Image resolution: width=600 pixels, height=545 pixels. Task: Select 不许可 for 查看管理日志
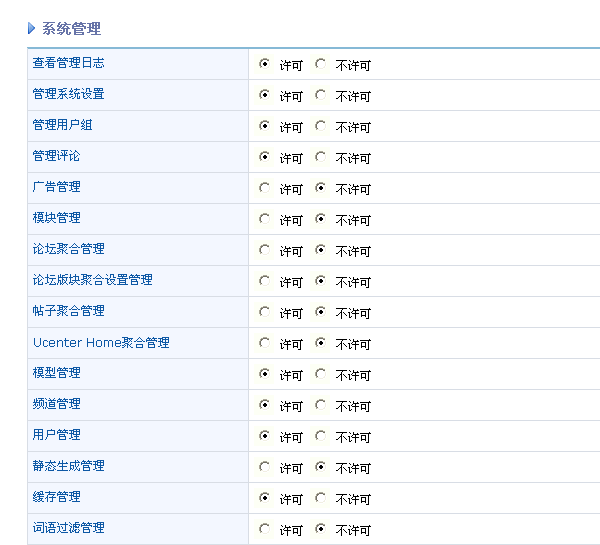coord(320,64)
